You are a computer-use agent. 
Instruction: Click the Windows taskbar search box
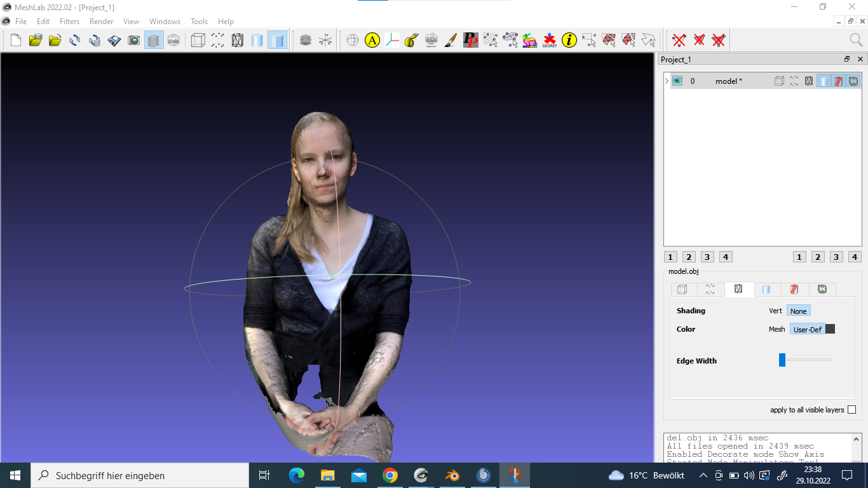click(x=139, y=475)
